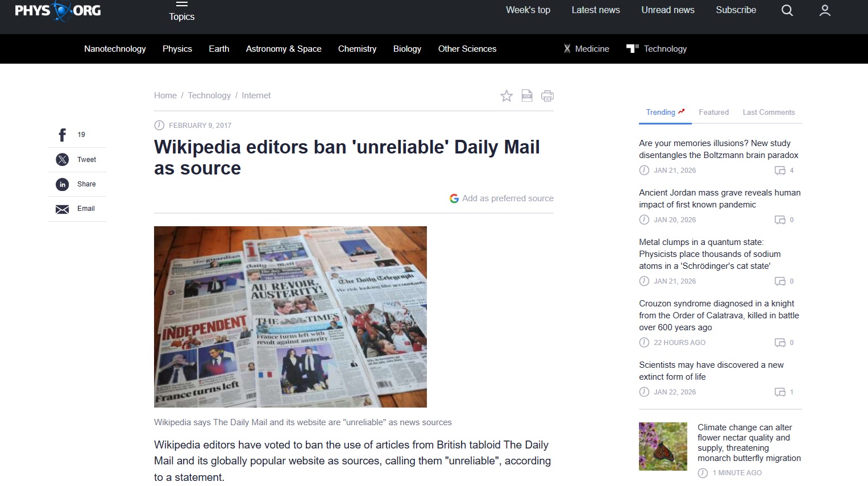Print article using the printer icon

pyautogui.click(x=547, y=96)
